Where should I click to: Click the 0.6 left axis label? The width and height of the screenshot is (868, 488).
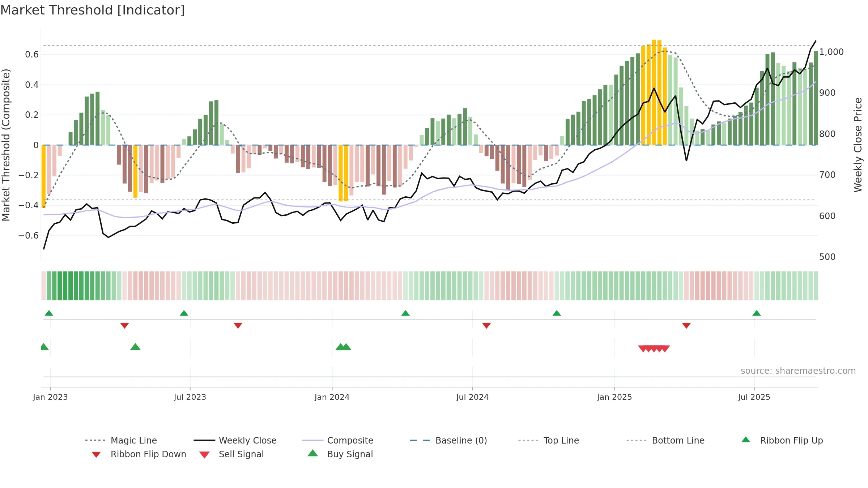pyautogui.click(x=32, y=55)
